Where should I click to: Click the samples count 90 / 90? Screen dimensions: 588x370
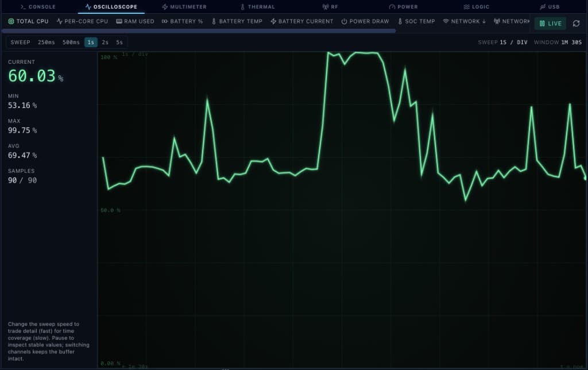click(x=22, y=180)
